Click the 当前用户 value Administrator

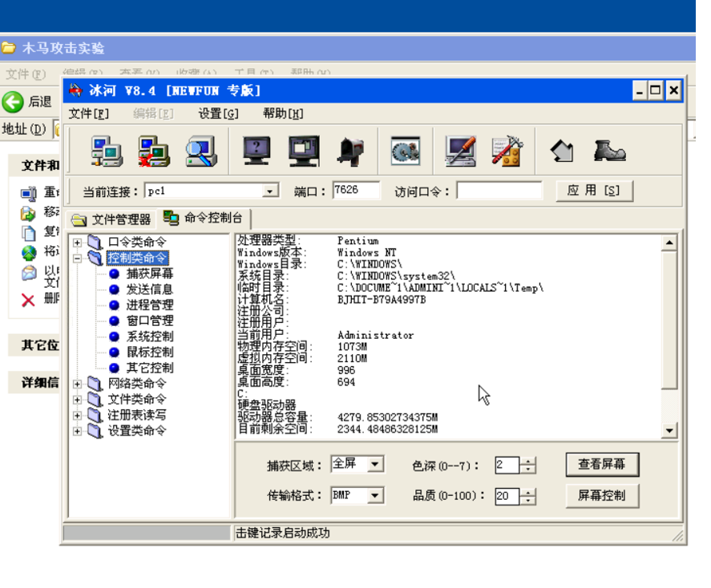point(375,335)
